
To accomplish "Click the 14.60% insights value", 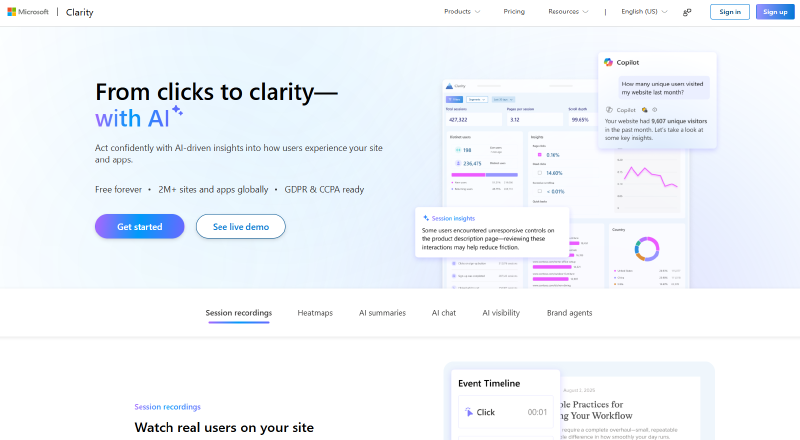I will point(554,173).
